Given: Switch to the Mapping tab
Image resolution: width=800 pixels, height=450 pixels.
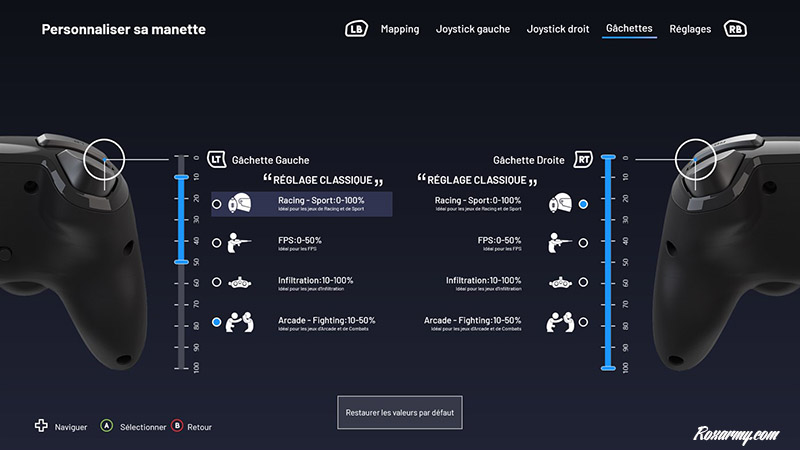Looking at the screenshot, I should pos(400,29).
